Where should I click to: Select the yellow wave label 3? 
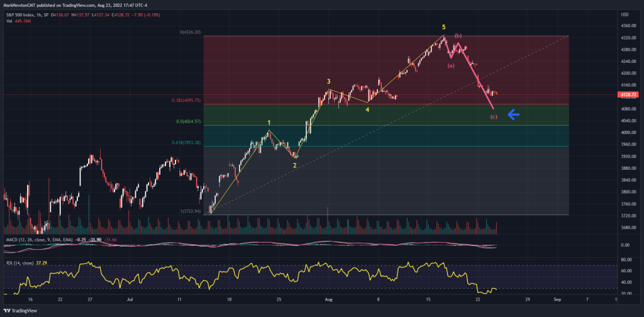[x=329, y=81]
